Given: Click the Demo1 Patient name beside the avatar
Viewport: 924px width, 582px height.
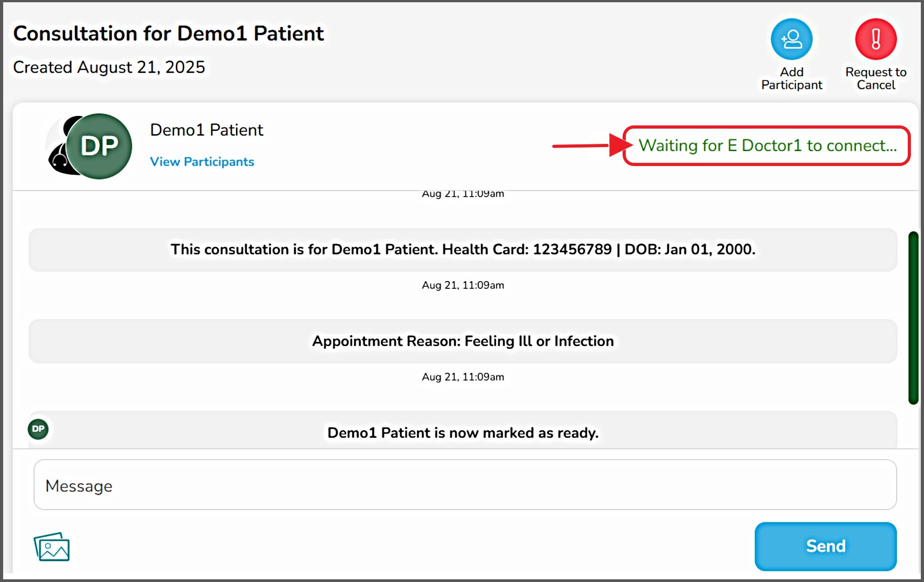Looking at the screenshot, I should click(x=206, y=130).
